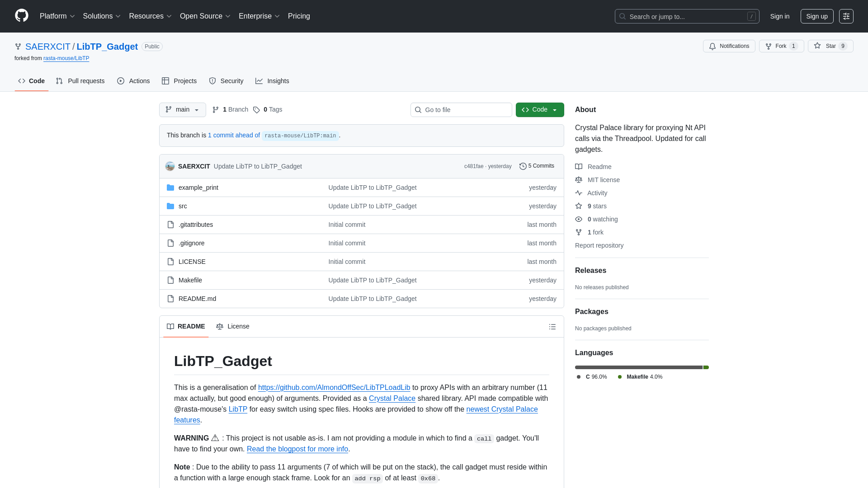Focus the Go to file field
This screenshot has height=488, width=868.
click(x=461, y=110)
